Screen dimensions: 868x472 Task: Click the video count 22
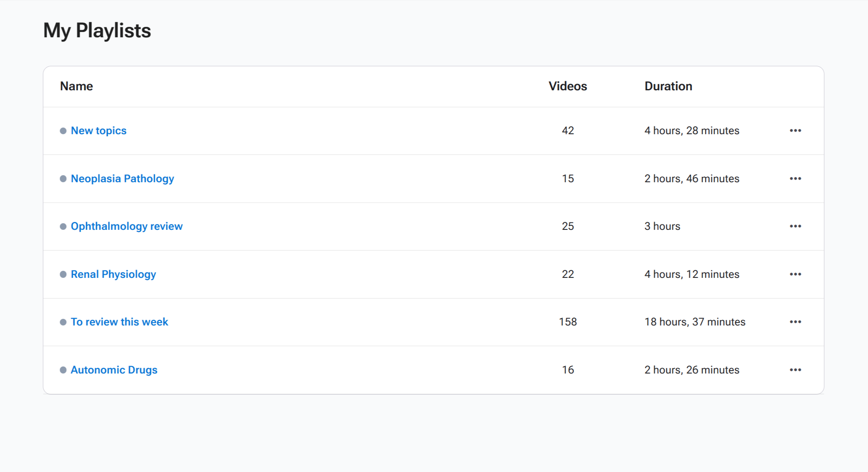pos(568,275)
